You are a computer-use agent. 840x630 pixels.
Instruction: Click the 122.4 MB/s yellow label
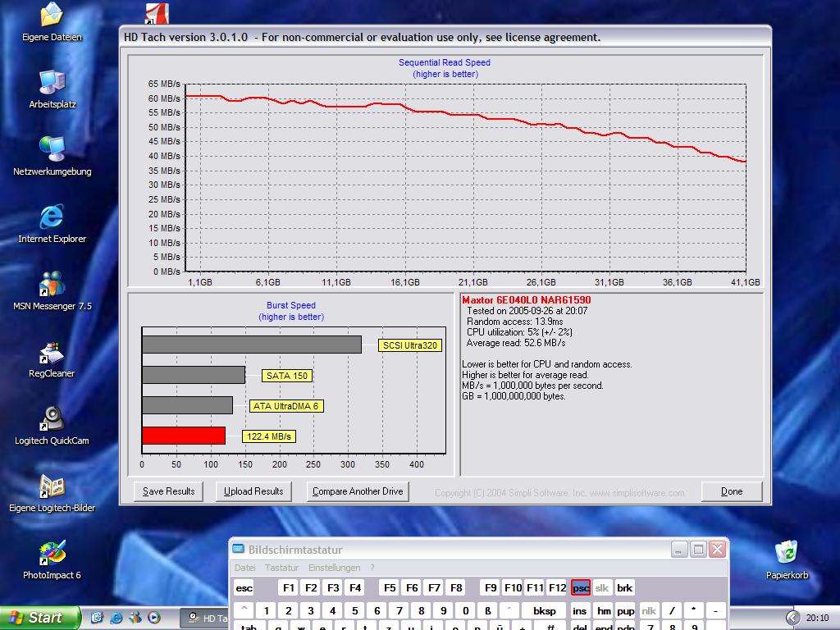click(x=269, y=436)
